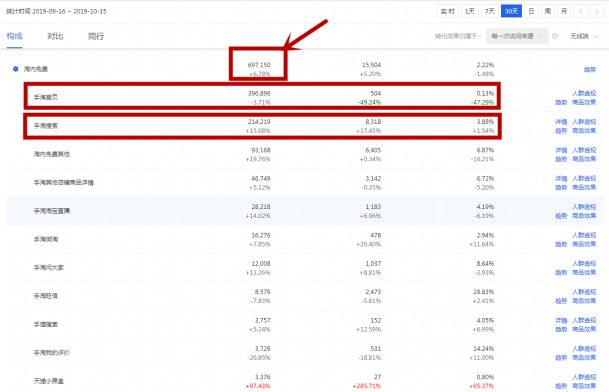Open 详情 for 手淘其他店铺商品详情 row

pos(561,178)
